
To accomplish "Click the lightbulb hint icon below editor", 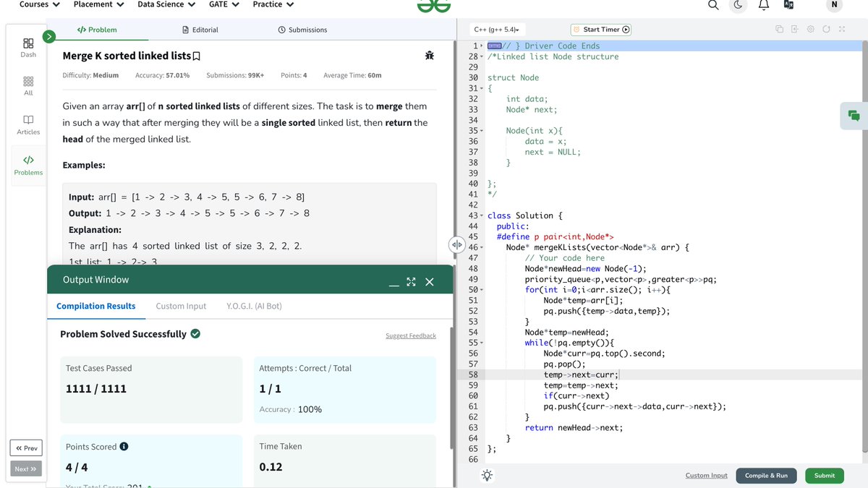I will pyautogui.click(x=488, y=475).
